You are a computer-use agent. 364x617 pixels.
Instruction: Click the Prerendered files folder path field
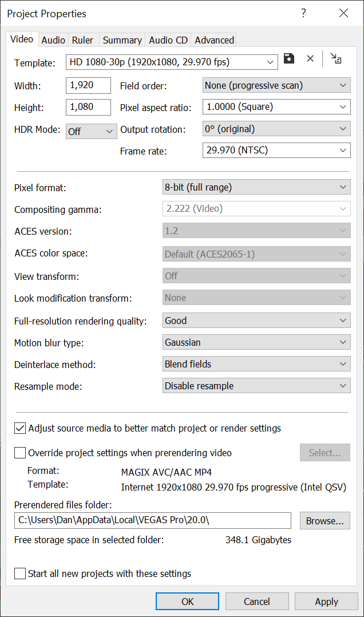152,521
